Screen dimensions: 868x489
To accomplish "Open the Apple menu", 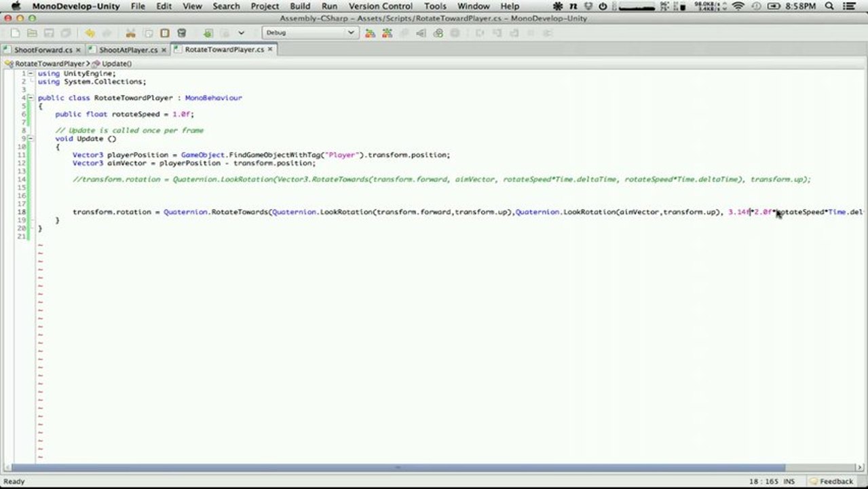I will tap(16, 6).
